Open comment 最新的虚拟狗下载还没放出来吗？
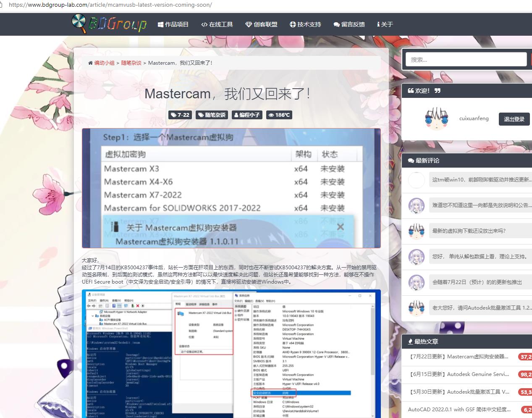 pos(480,231)
